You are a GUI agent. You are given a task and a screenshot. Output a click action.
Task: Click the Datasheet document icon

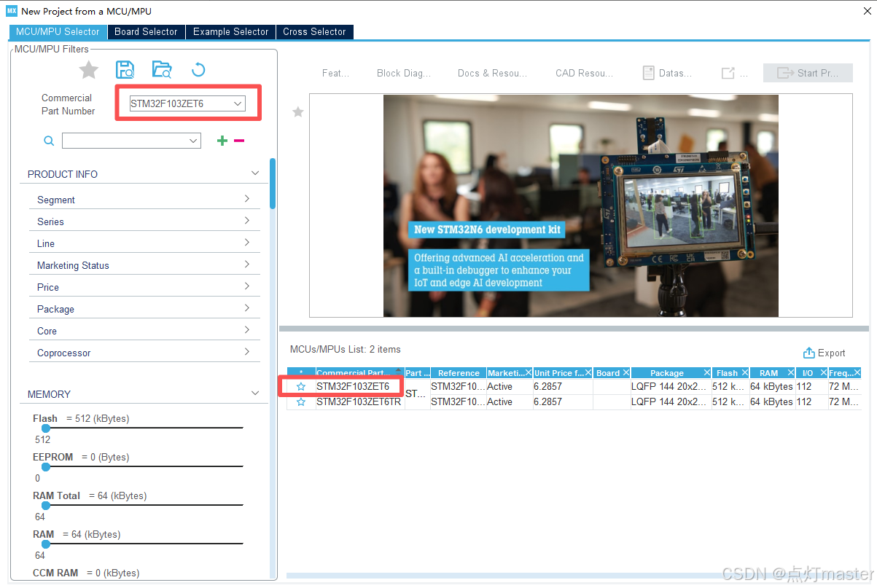(x=648, y=73)
